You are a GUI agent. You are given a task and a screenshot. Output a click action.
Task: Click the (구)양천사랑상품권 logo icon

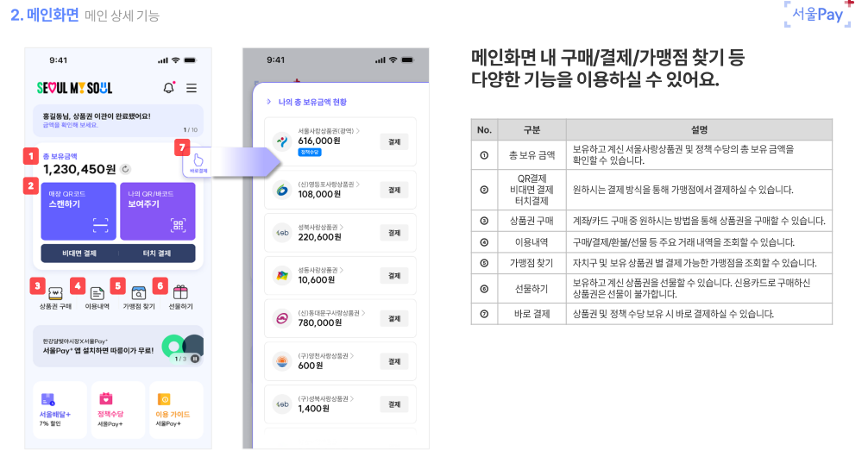coord(282,361)
